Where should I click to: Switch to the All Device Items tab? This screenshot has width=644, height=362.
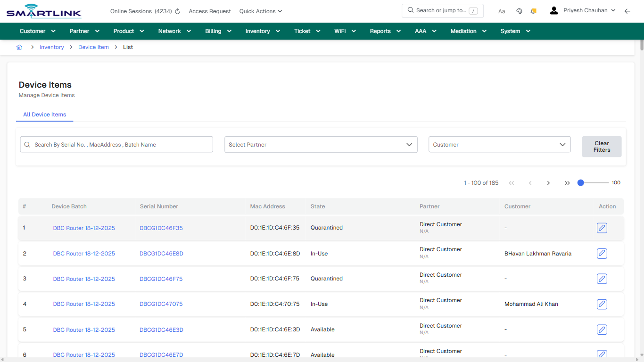coord(44,115)
